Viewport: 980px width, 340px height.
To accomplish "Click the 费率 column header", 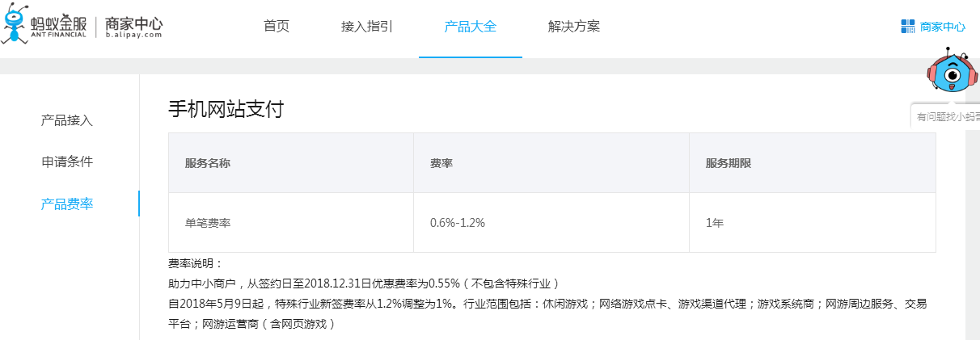I will pos(441,162).
